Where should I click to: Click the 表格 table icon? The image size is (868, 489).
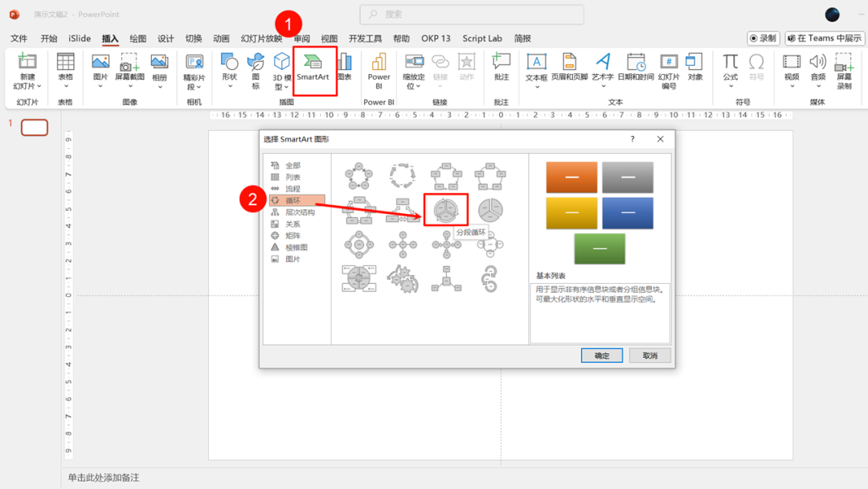(65, 61)
